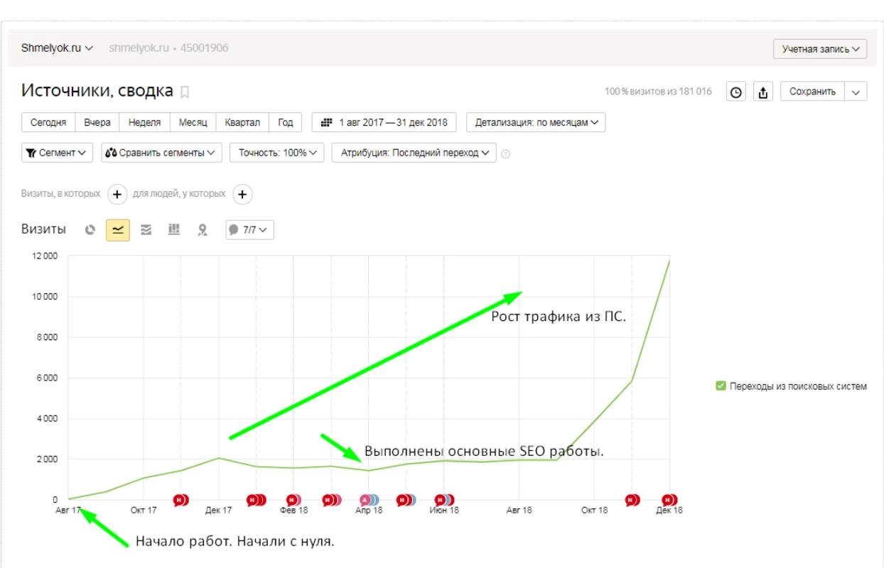Open the 'Точность: 100%' dropdown
The image size is (884, 588).
tap(277, 153)
